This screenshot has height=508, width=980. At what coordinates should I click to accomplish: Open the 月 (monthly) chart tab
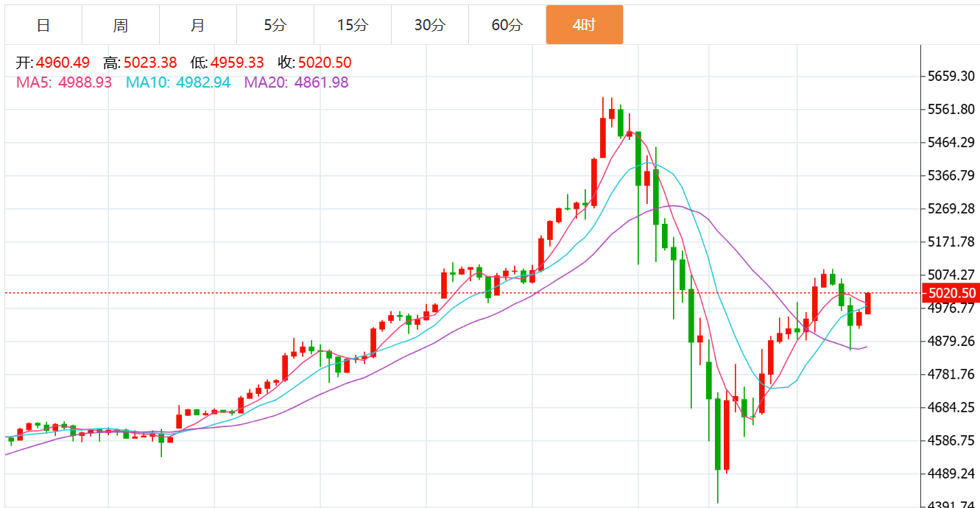197,25
